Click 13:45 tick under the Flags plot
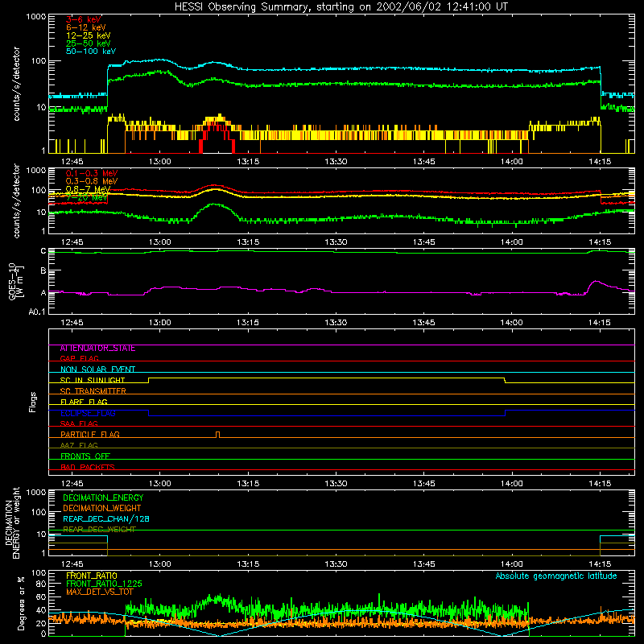Image resolution: width=644 pixels, height=644 pixels. point(424,484)
